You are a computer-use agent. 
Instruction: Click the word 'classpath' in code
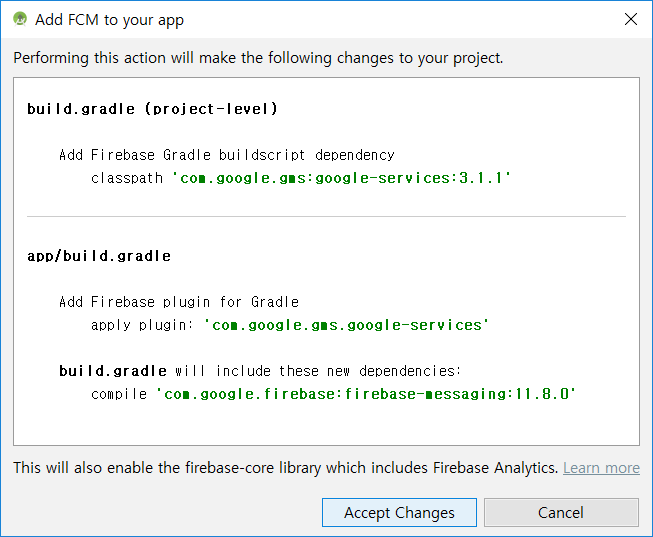click(x=127, y=178)
